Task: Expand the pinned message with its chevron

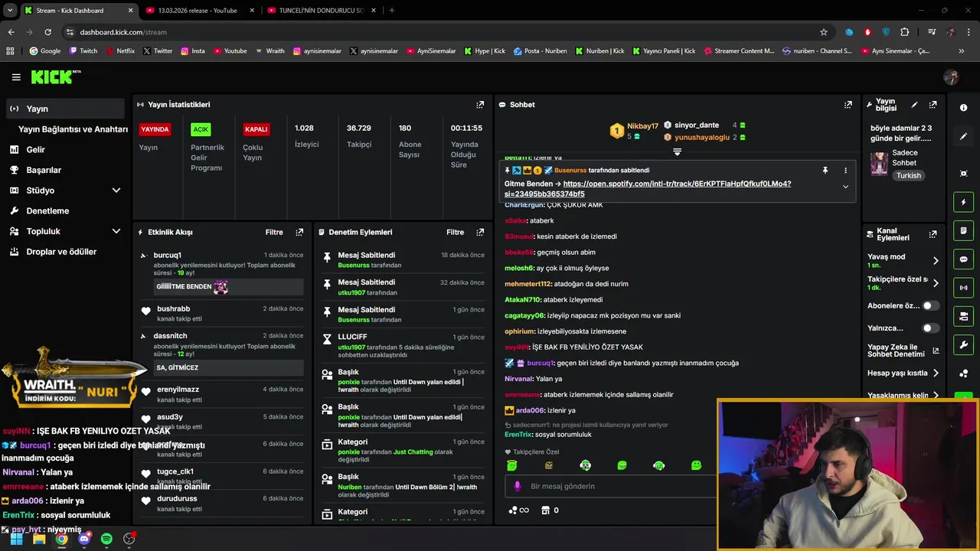Action: pyautogui.click(x=845, y=187)
